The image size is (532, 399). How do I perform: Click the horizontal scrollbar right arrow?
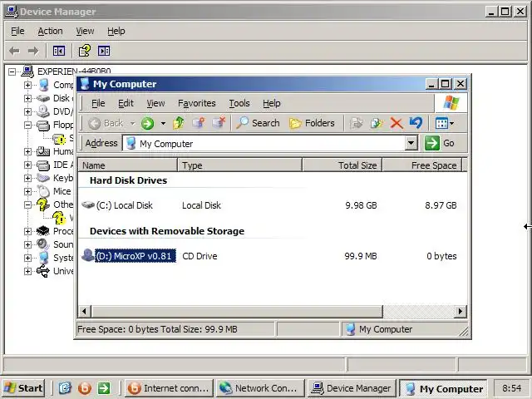click(x=460, y=311)
